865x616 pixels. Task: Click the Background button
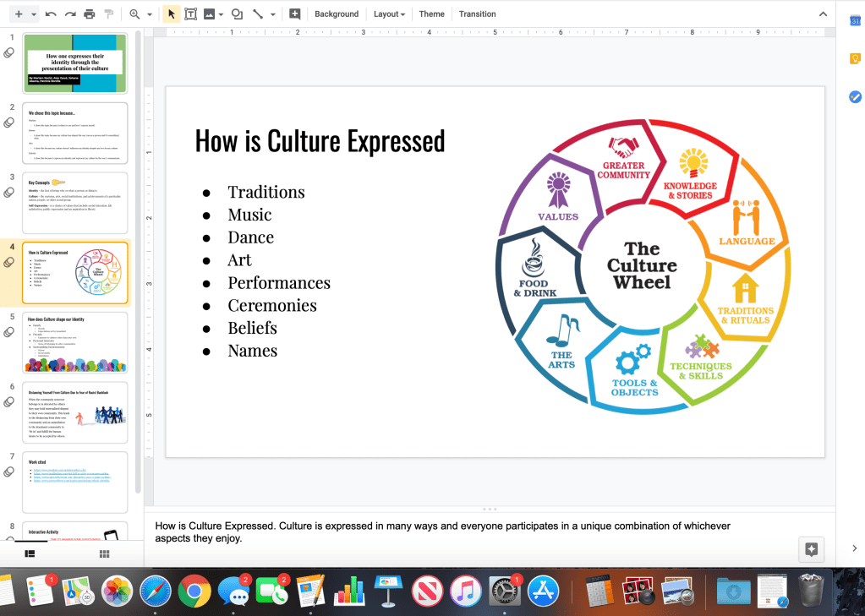click(337, 14)
